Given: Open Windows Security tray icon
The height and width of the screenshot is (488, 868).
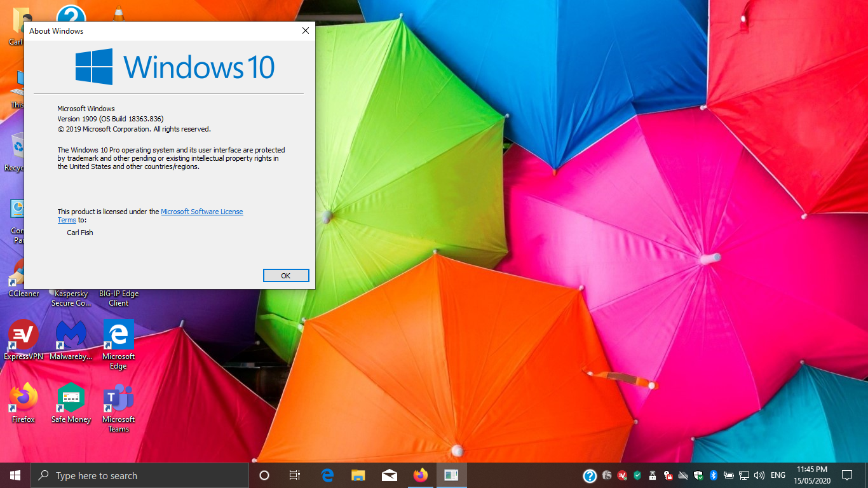Looking at the screenshot, I should (x=698, y=475).
